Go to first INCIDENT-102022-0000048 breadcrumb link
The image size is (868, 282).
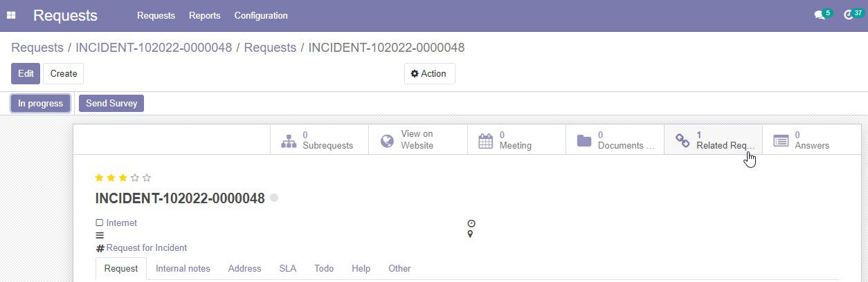154,48
